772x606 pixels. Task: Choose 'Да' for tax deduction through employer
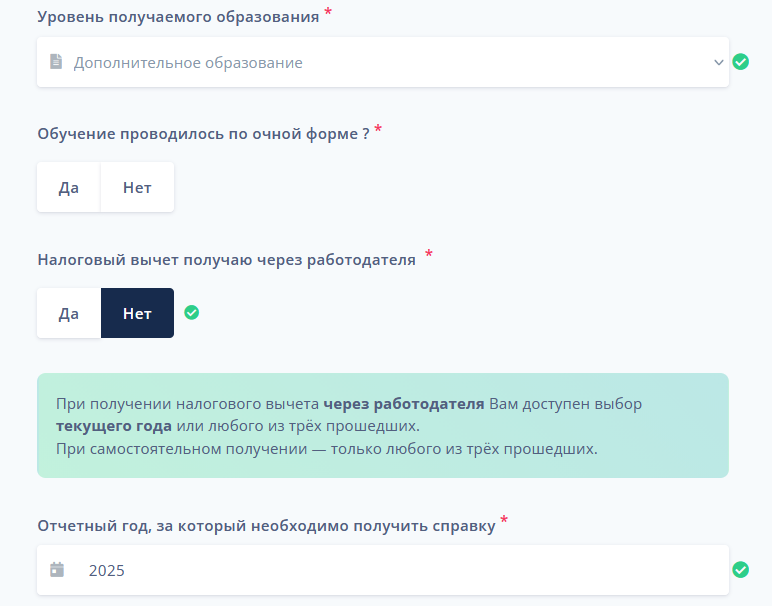[69, 313]
